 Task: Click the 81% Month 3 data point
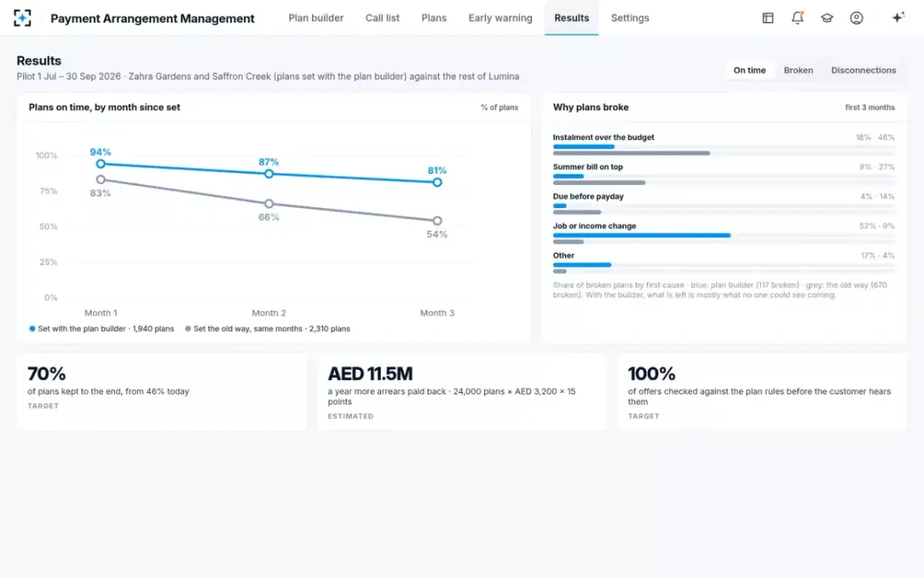tap(437, 182)
